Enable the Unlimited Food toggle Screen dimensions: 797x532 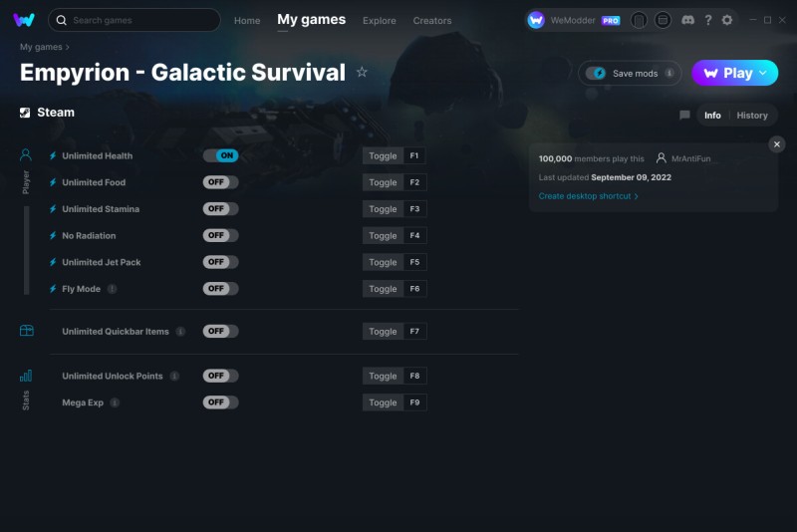(x=220, y=182)
